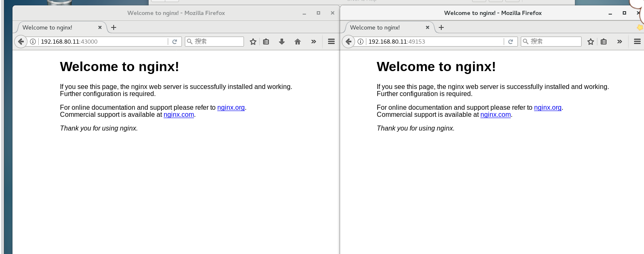The image size is (644, 254).
Task: Go back in left Firefox window
Action: 21,42
